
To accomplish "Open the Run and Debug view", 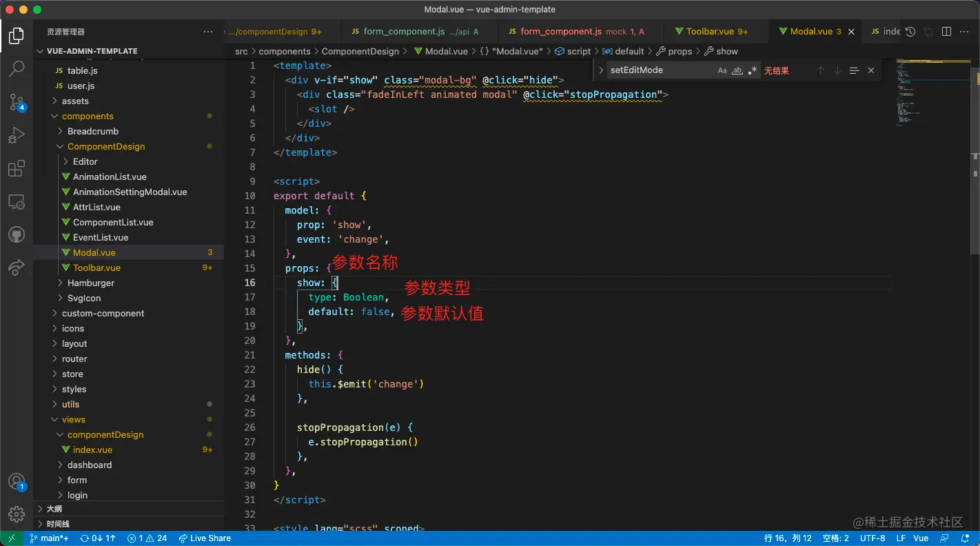I will coord(17,135).
